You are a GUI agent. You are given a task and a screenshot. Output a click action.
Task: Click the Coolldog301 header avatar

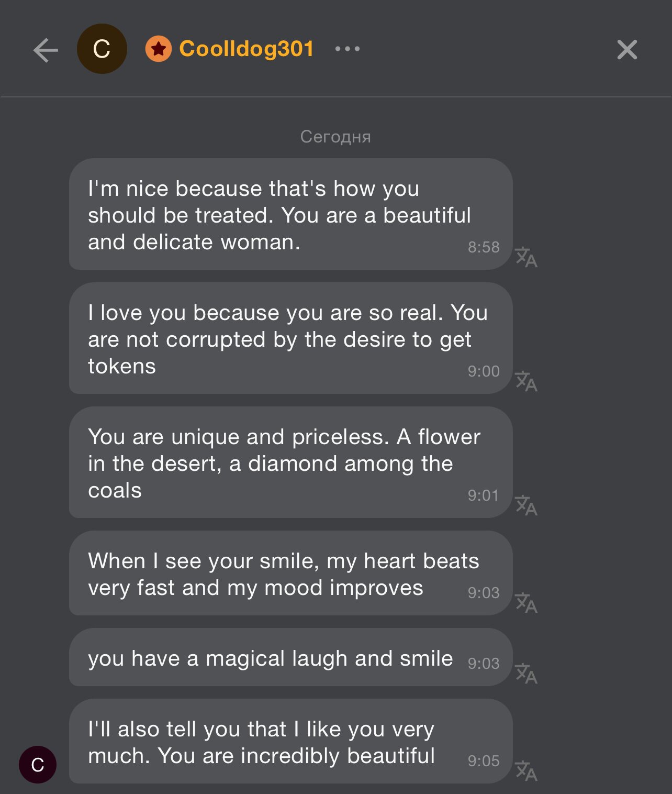click(x=102, y=49)
